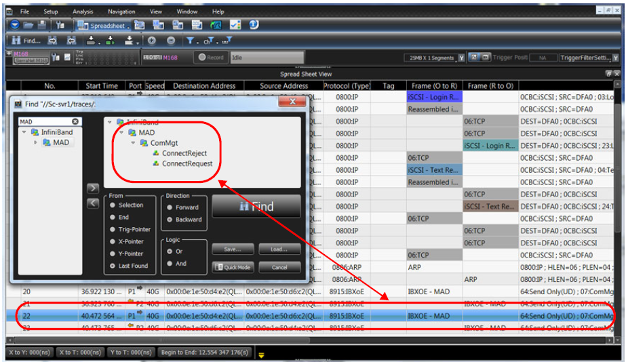The image size is (626, 364).
Task: Select the And logic option
Action: click(x=170, y=264)
